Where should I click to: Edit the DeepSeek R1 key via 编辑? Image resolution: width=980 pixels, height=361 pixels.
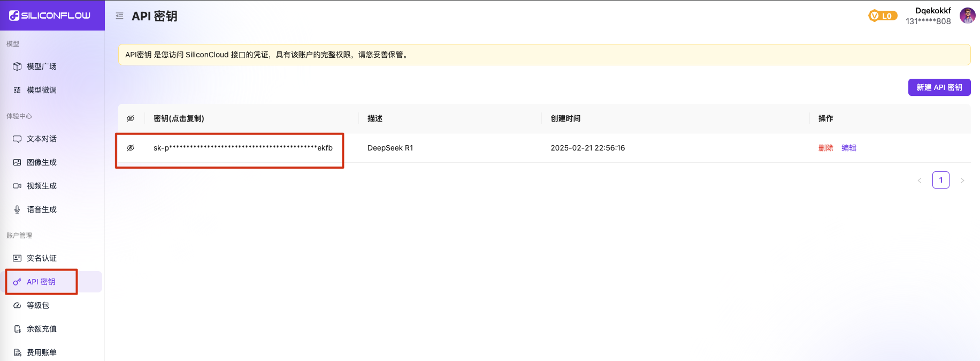tap(848, 148)
